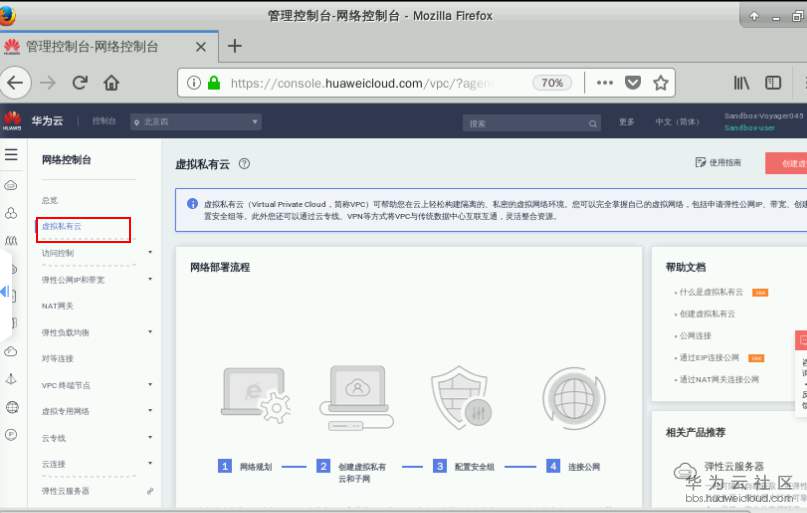This screenshot has height=513, width=807.
Task: Click the green padlock security icon
Action: pos(214,82)
